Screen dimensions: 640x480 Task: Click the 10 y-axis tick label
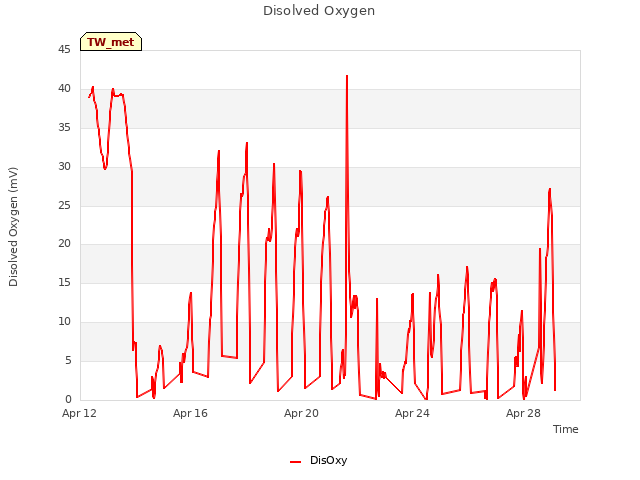pos(64,321)
